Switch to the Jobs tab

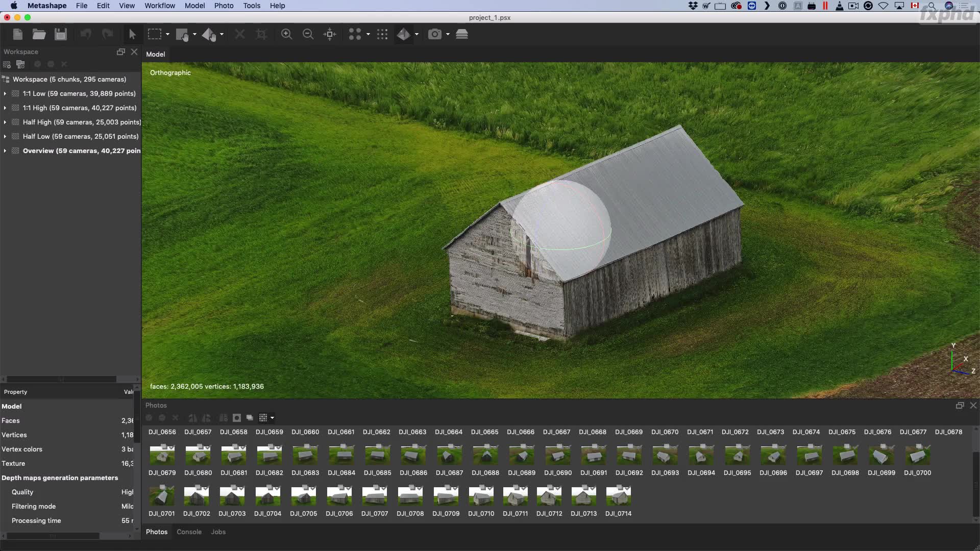[x=218, y=532]
